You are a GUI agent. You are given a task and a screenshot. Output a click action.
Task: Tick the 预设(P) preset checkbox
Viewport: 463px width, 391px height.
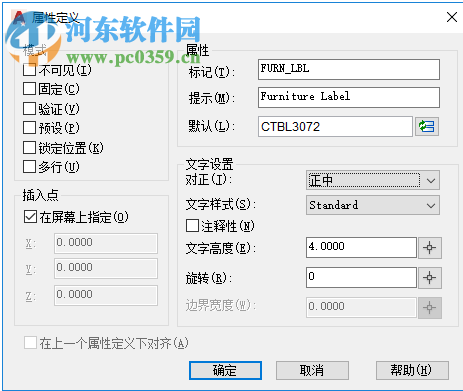[x=29, y=128]
